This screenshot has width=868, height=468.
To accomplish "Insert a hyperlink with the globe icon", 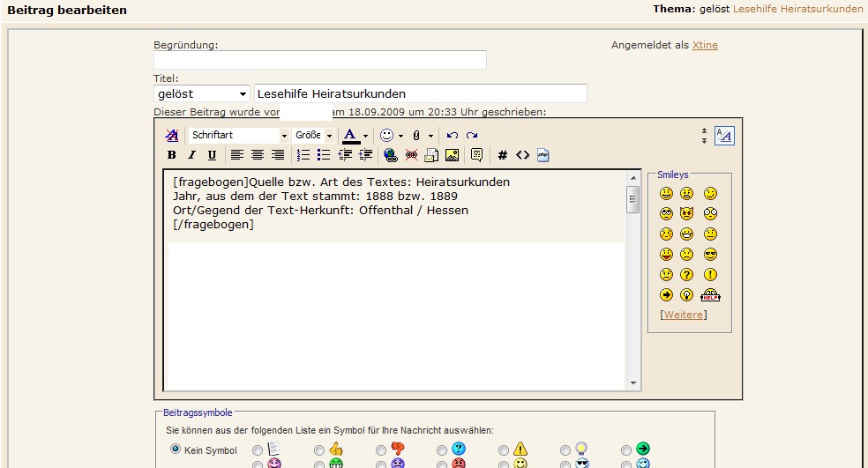I will [391, 155].
